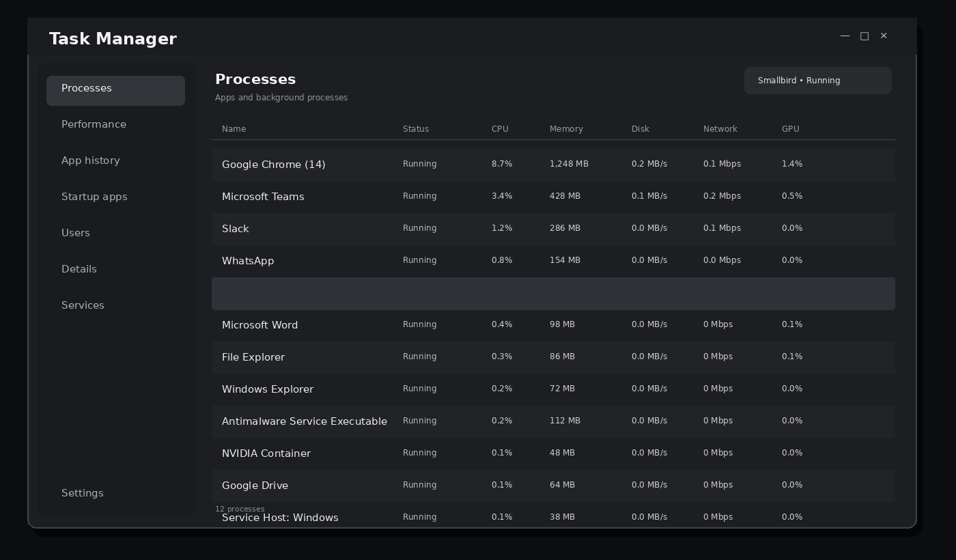Open the Details page
956x560 pixels.
point(115,269)
